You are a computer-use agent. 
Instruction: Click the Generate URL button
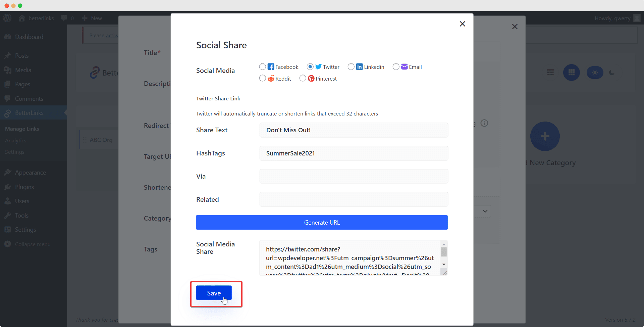point(322,222)
